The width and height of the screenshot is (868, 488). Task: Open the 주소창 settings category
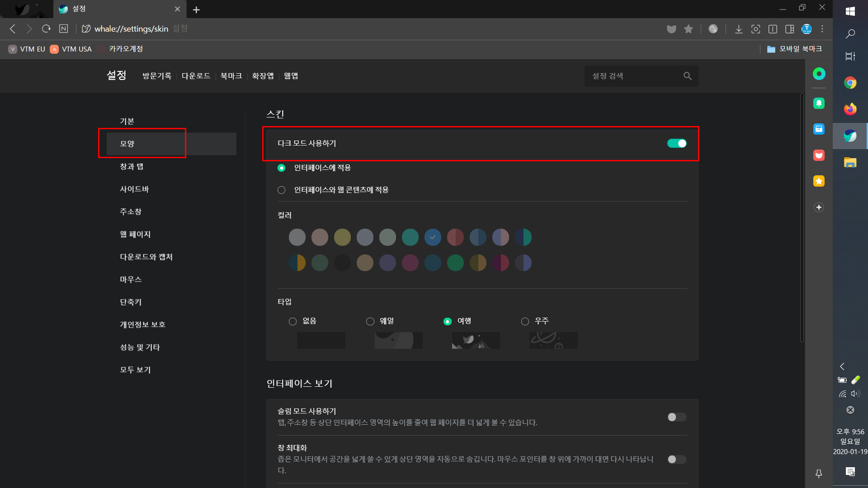pyautogui.click(x=131, y=211)
